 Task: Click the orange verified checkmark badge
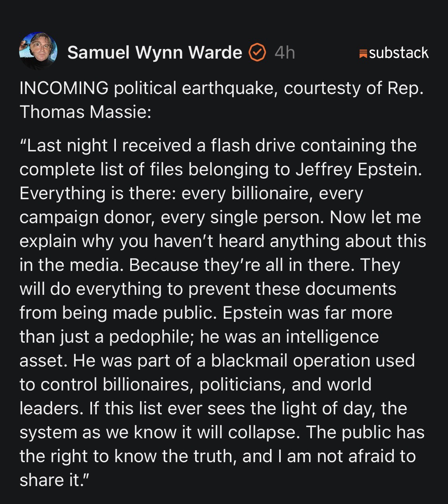(257, 52)
